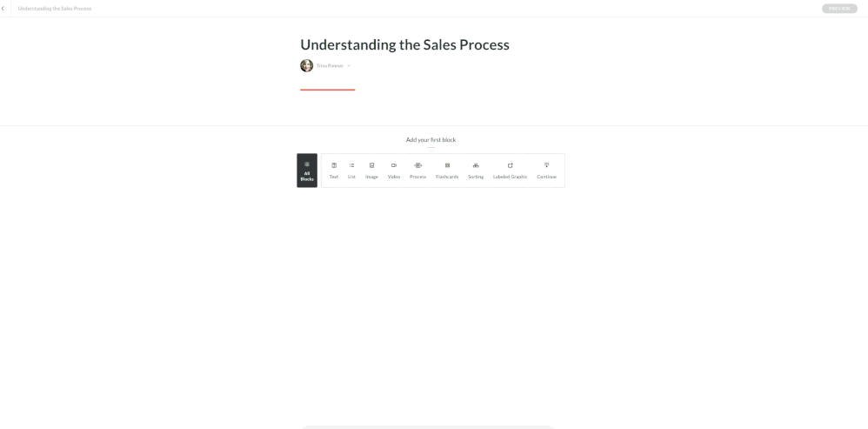Add a Text block
This screenshot has width=868, height=429.
(x=334, y=171)
